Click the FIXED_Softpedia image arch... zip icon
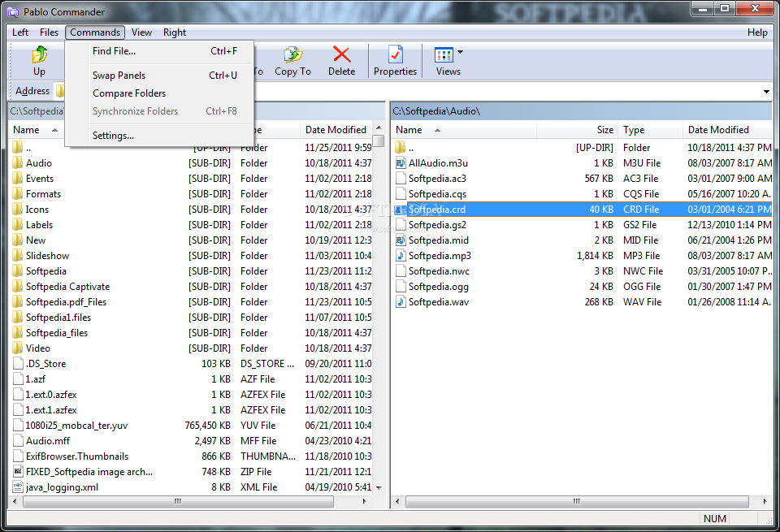 coord(18,471)
